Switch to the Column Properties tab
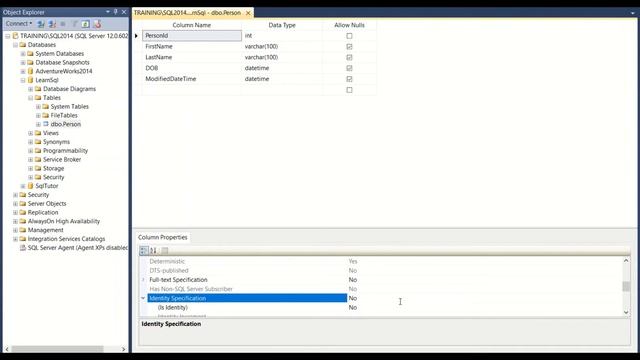 click(x=162, y=237)
